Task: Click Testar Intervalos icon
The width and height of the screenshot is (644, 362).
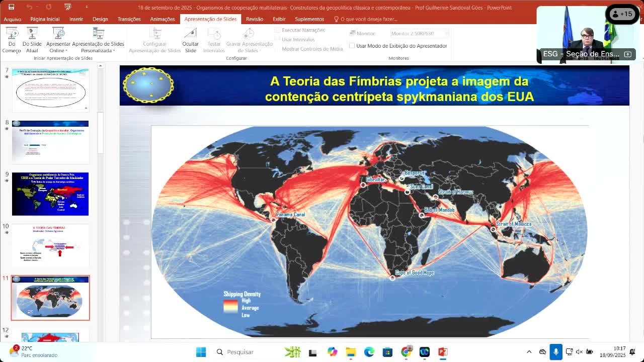Action: pyautogui.click(x=214, y=34)
